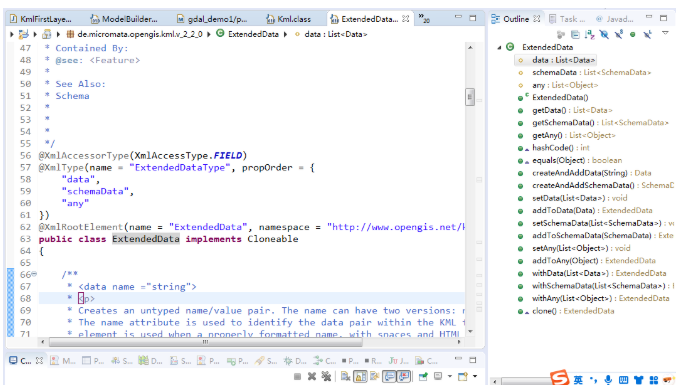682x385 pixels.
Task: Click ExtendedData class breadcrumb
Action: (x=248, y=34)
